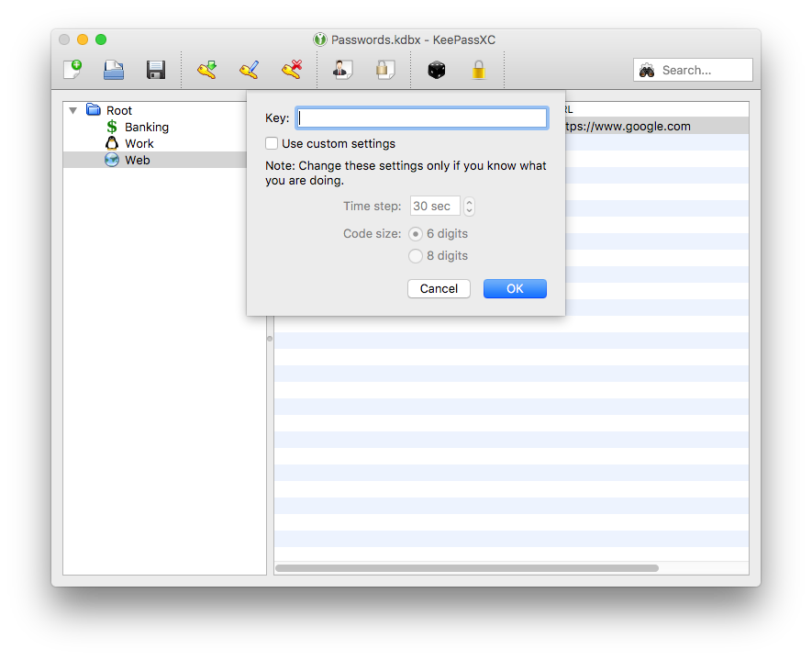Select the Root group label
The width and height of the screenshot is (812, 660).
119,110
